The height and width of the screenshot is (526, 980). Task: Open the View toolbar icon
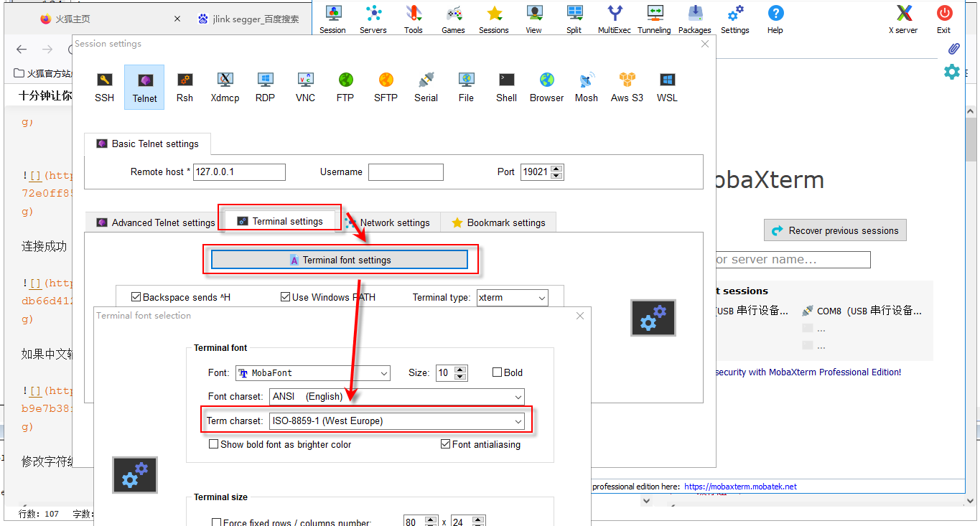[533, 19]
